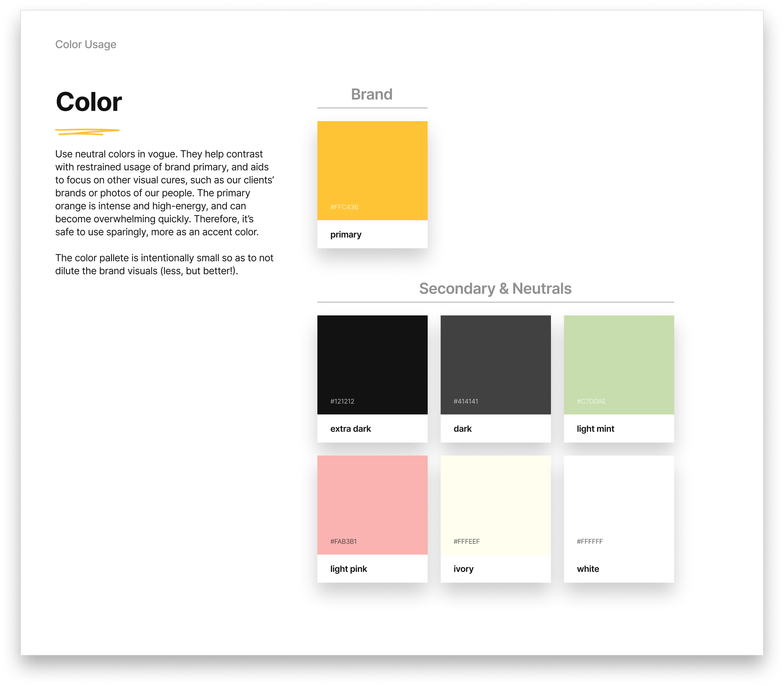Click the light mint label text
The height and width of the screenshot is (686, 784).
tap(595, 429)
